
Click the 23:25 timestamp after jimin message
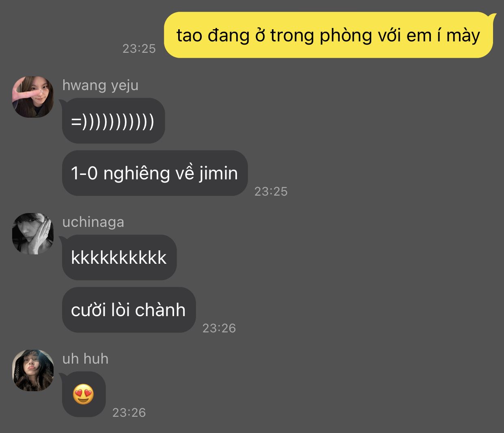click(271, 192)
